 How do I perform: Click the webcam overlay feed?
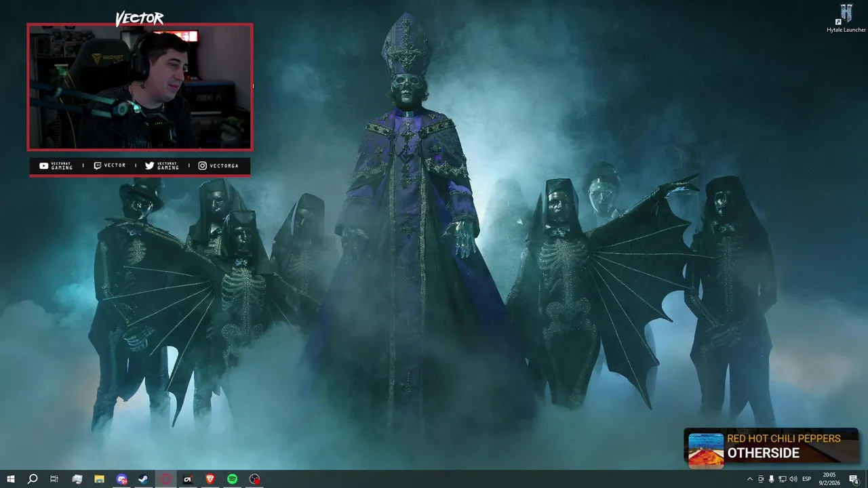(140, 87)
